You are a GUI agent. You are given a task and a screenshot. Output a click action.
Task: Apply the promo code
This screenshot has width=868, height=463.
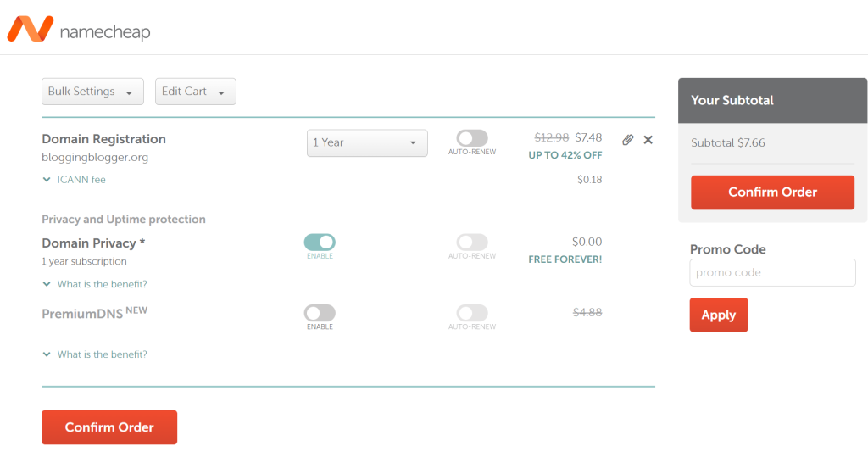pyautogui.click(x=718, y=315)
